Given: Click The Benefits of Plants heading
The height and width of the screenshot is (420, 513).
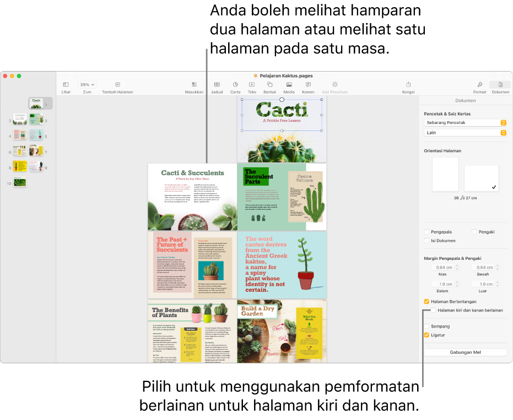Looking at the screenshot, I should 170,313.
